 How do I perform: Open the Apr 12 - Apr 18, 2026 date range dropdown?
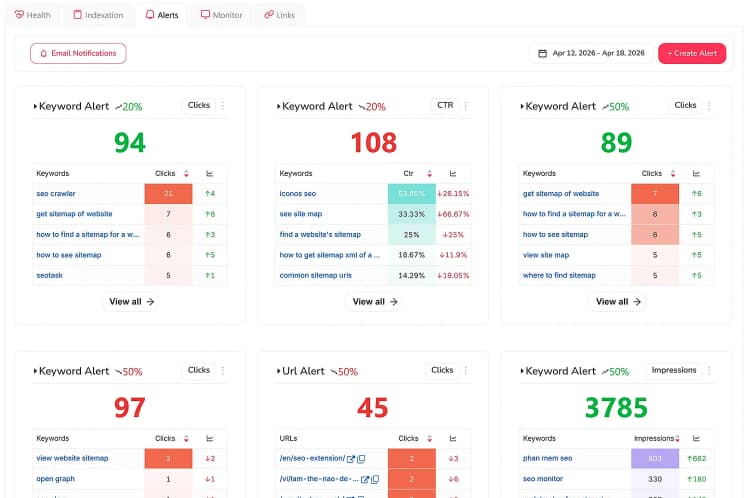(x=591, y=53)
